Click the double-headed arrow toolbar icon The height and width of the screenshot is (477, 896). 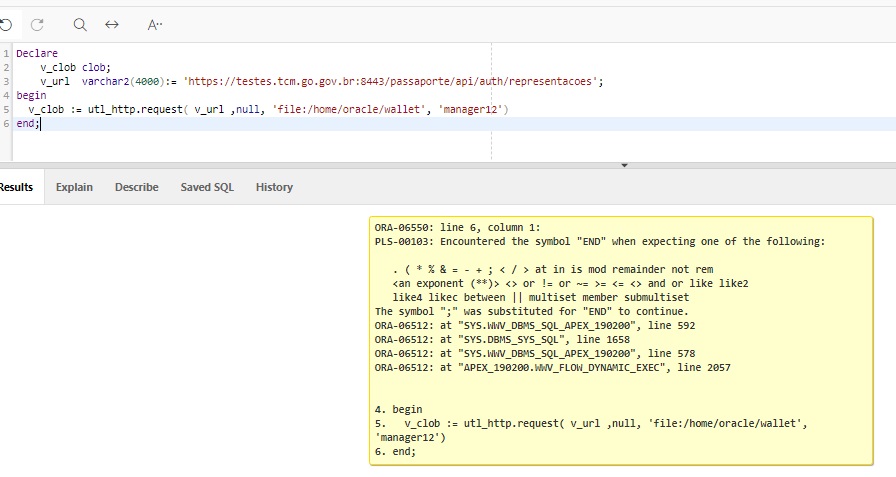112,24
